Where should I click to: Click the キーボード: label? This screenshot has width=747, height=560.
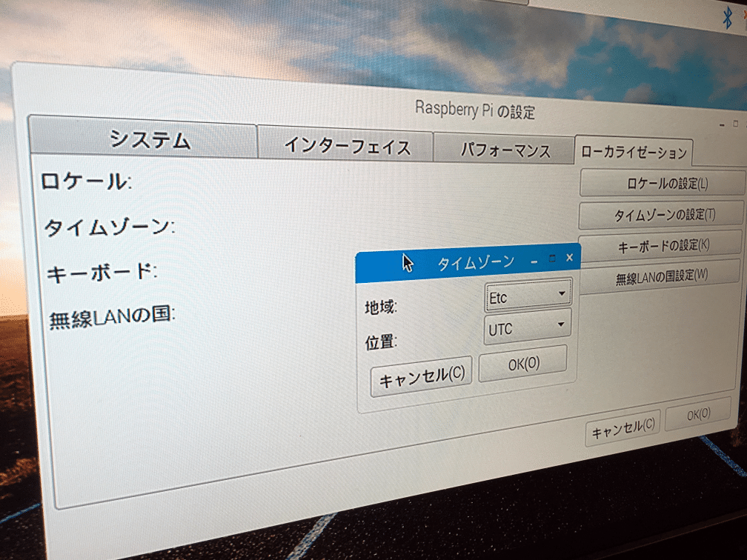[x=102, y=273]
